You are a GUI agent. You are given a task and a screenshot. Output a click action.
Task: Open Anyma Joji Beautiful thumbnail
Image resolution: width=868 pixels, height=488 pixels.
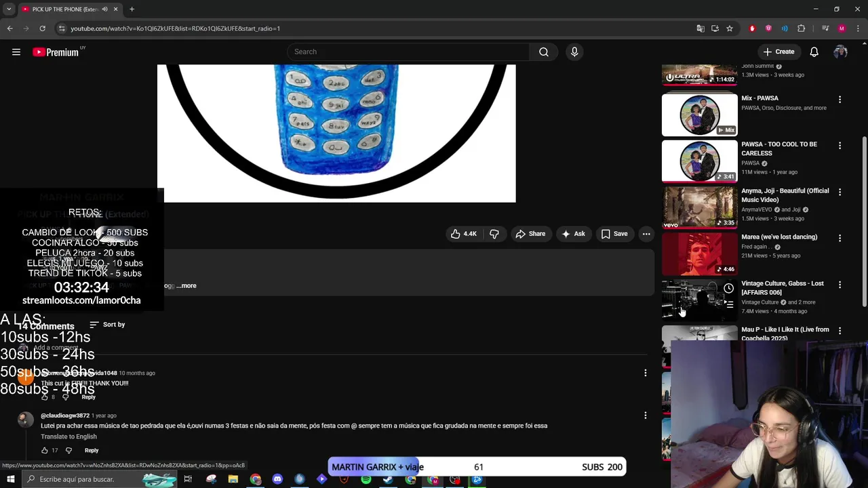click(699, 207)
